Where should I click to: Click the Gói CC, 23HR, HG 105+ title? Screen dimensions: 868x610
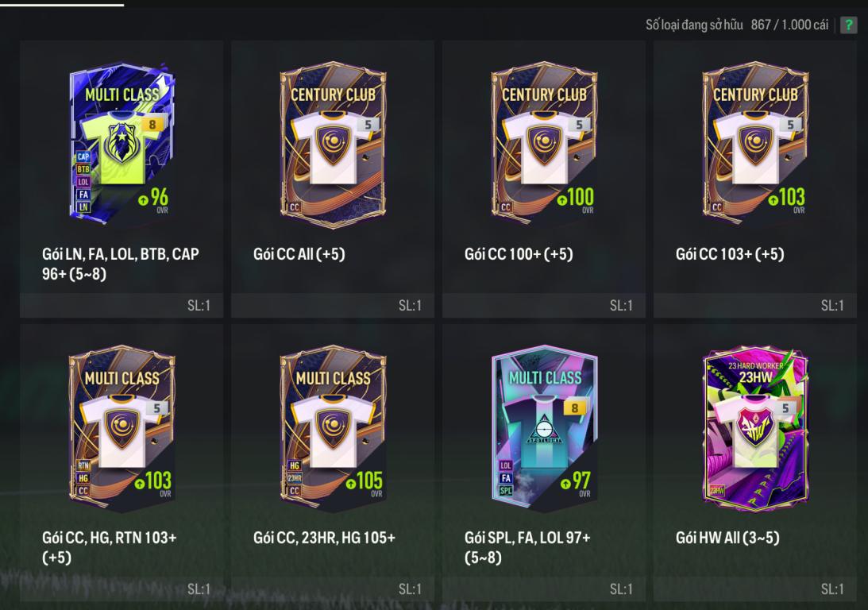click(x=324, y=538)
